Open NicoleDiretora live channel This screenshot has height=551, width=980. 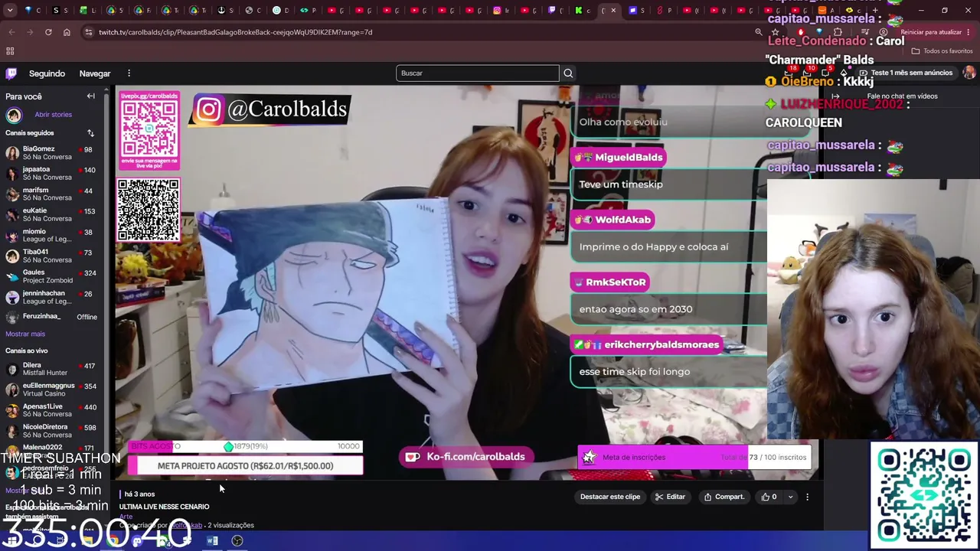51,432
